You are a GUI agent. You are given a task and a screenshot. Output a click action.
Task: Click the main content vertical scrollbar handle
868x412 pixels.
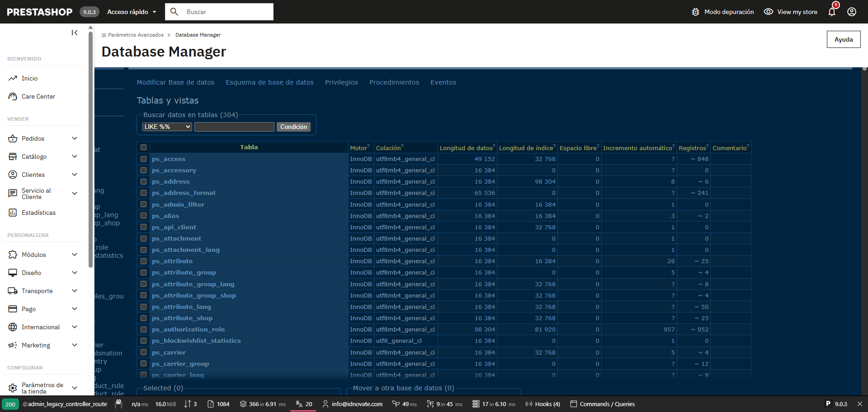coord(864,69)
